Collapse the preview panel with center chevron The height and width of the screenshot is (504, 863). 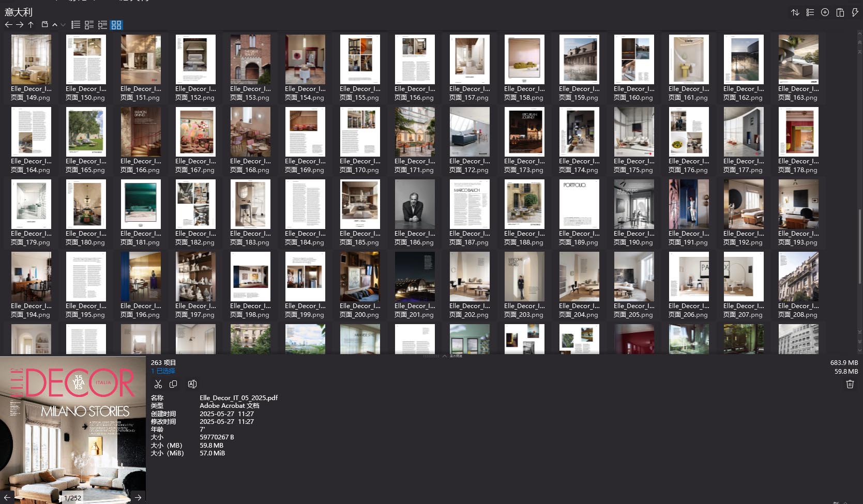[444, 356]
